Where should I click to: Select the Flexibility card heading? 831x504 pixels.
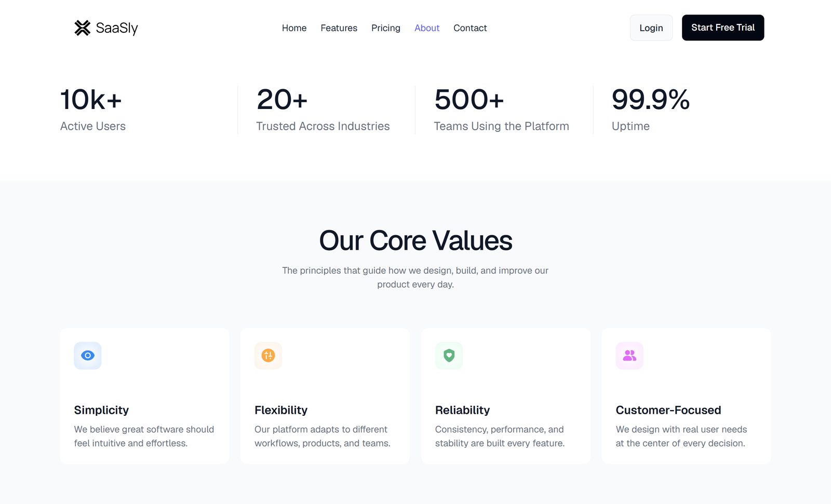pyautogui.click(x=281, y=410)
